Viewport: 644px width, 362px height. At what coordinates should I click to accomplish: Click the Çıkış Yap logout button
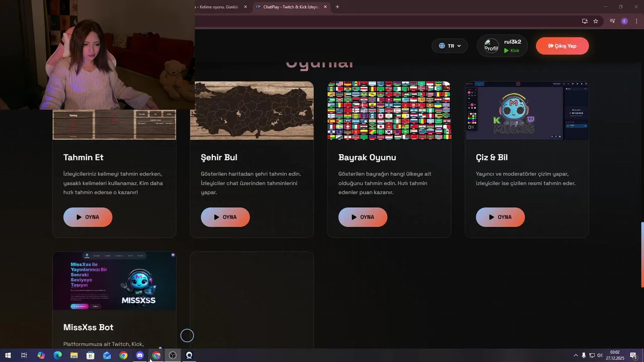[x=562, y=46]
